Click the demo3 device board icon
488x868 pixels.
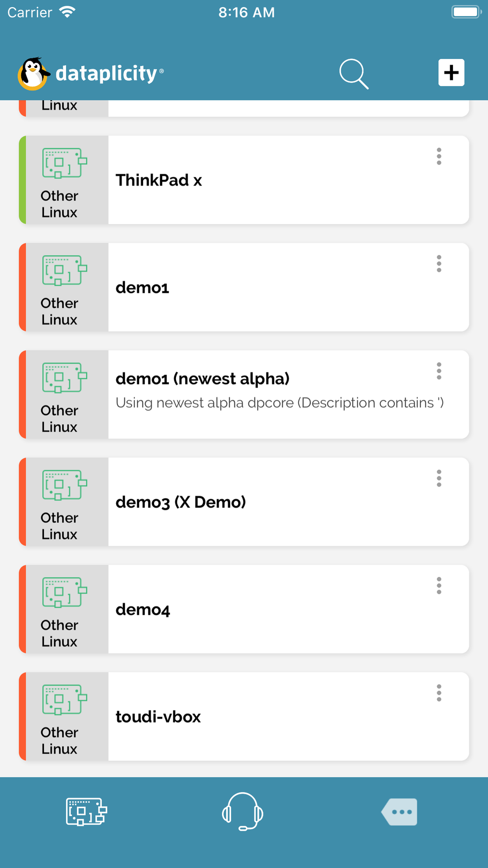[x=65, y=485]
